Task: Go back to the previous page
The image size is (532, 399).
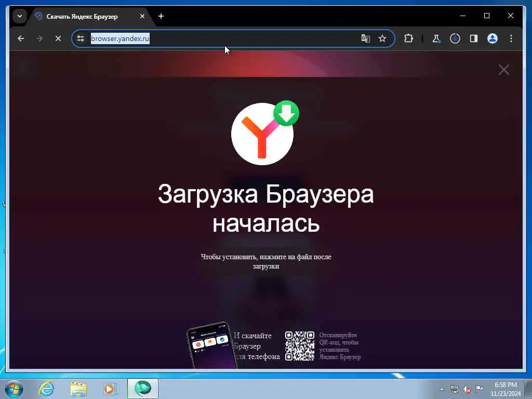Action: [x=21, y=38]
